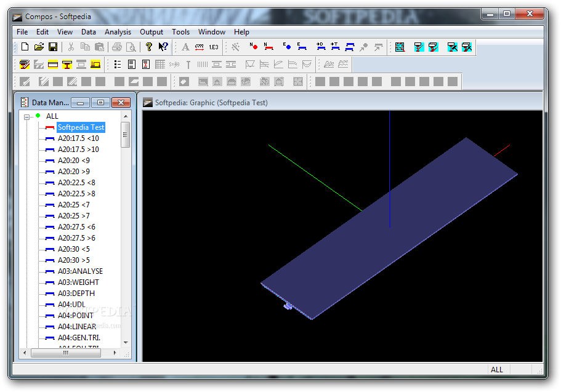The width and height of the screenshot is (561, 392).
Task: Create a new file with the blank page icon
Action: click(x=25, y=47)
